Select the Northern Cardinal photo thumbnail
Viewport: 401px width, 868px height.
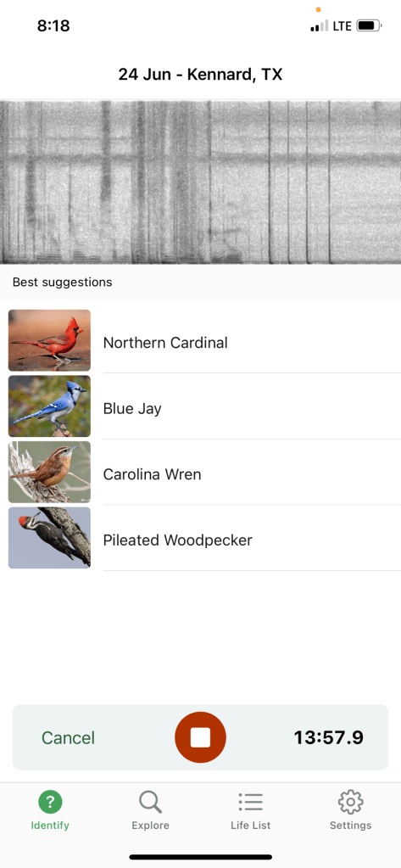point(49,340)
